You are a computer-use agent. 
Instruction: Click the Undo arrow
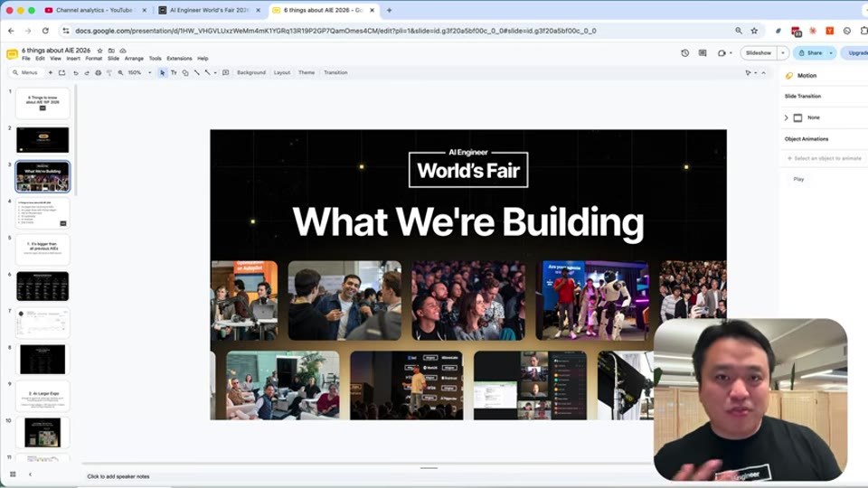click(x=75, y=72)
